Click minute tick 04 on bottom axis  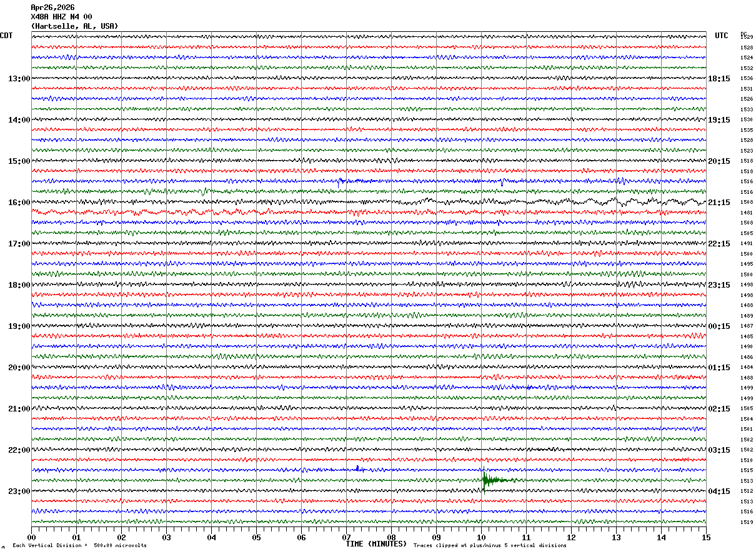(x=211, y=538)
